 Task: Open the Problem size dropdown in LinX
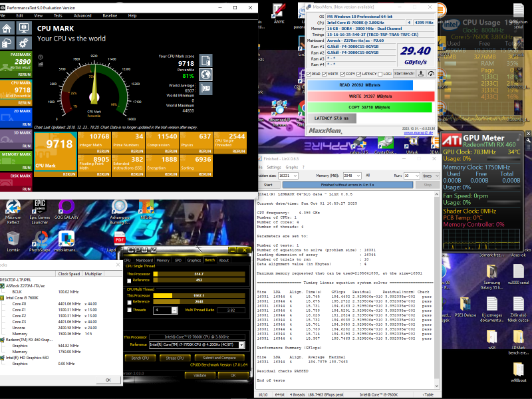(x=295, y=176)
